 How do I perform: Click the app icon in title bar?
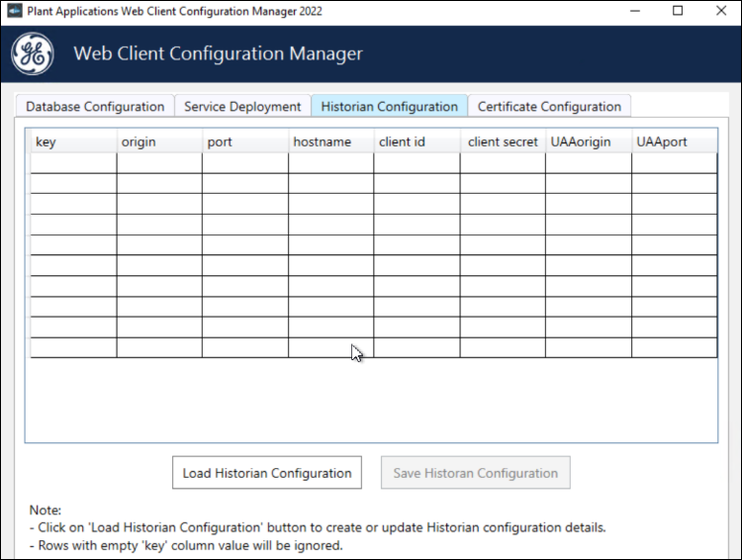pyautogui.click(x=14, y=11)
